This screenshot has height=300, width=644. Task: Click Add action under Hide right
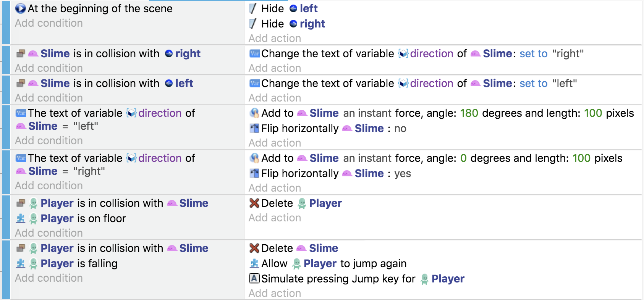(x=275, y=38)
